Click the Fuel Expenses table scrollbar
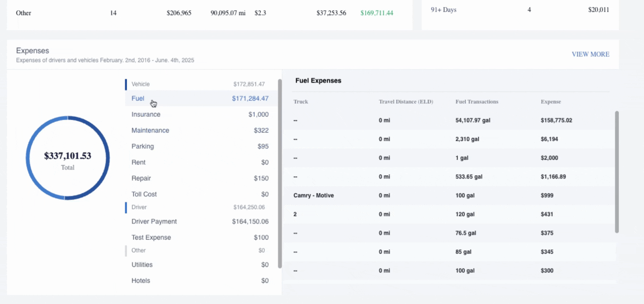The width and height of the screenshot is (644, 304). [x=617, y=172]
